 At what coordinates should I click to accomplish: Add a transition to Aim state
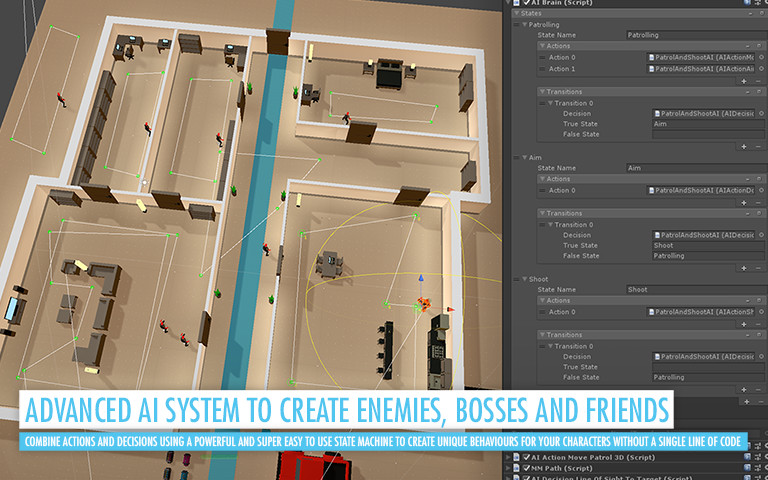point(744,268)
